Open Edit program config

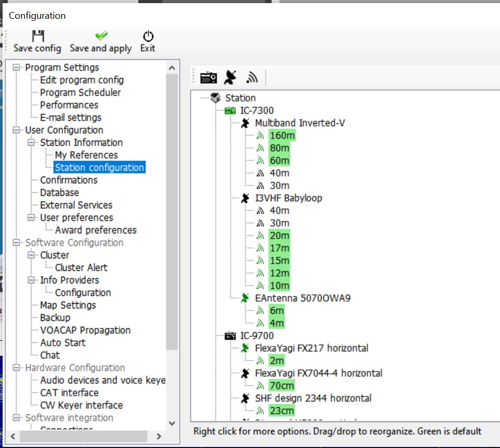(x=82, y=80)
